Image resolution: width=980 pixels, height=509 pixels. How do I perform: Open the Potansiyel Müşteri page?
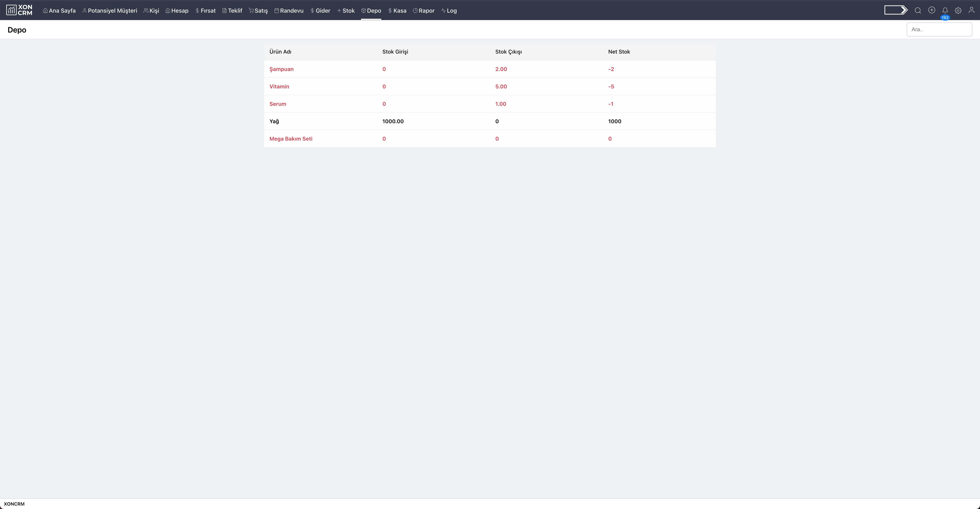(x=109, y=10)
